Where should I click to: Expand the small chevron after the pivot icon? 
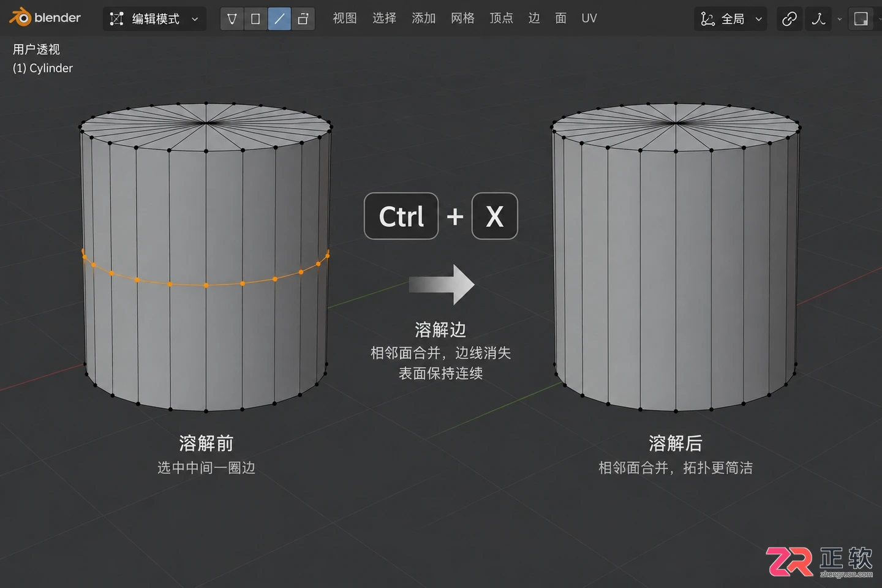tap(839, 19)
